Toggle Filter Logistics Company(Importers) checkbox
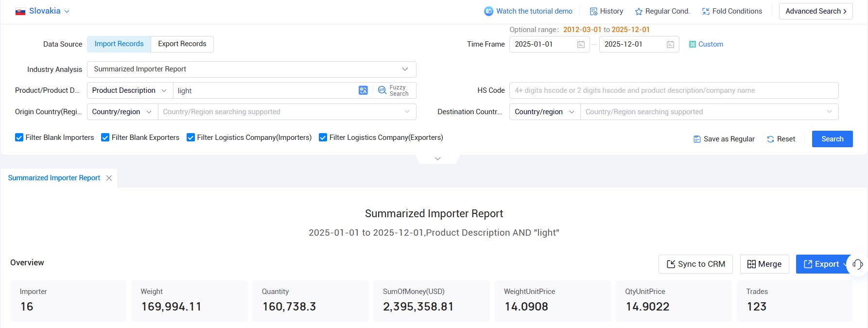The height and width of the screenshot is (328, 868). (x=191, y=138)
